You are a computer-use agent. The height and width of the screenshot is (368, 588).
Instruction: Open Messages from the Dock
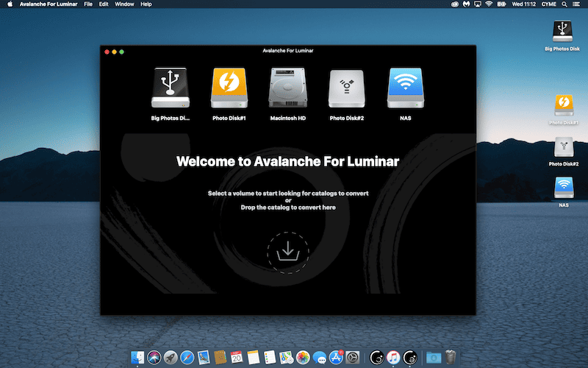(x=319, y=357)
